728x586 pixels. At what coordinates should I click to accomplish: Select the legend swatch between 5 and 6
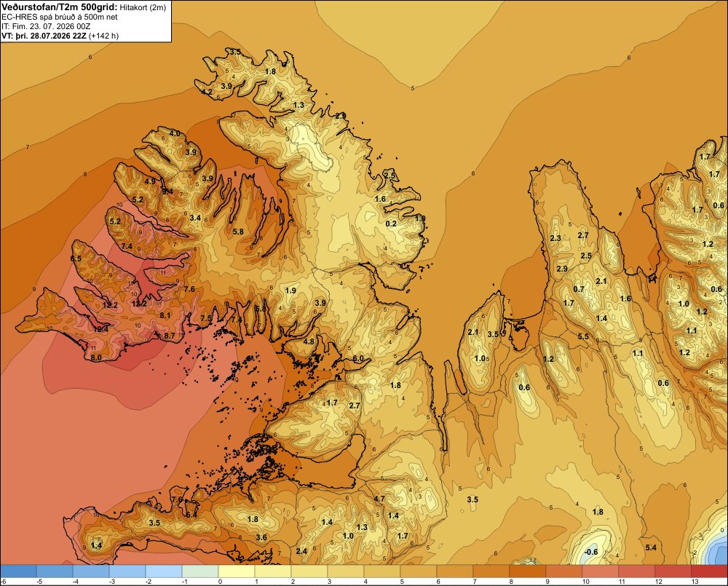tap(419, 571)
